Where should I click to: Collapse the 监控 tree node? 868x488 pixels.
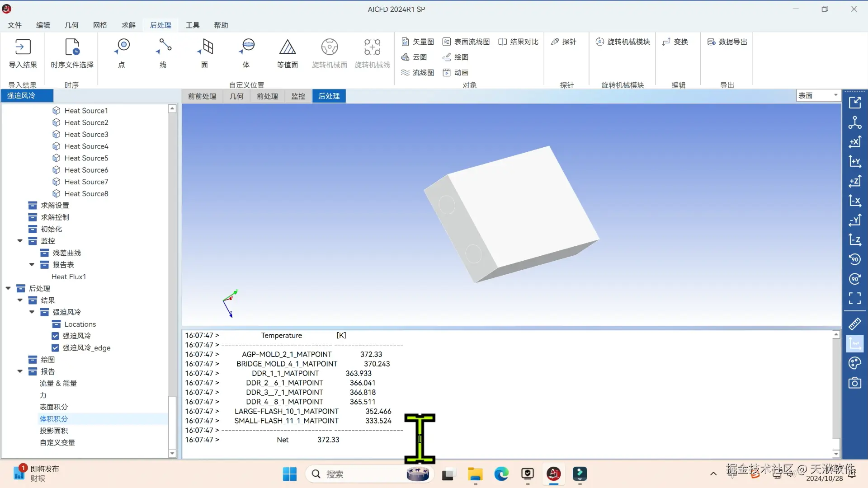tap(20, 241)
